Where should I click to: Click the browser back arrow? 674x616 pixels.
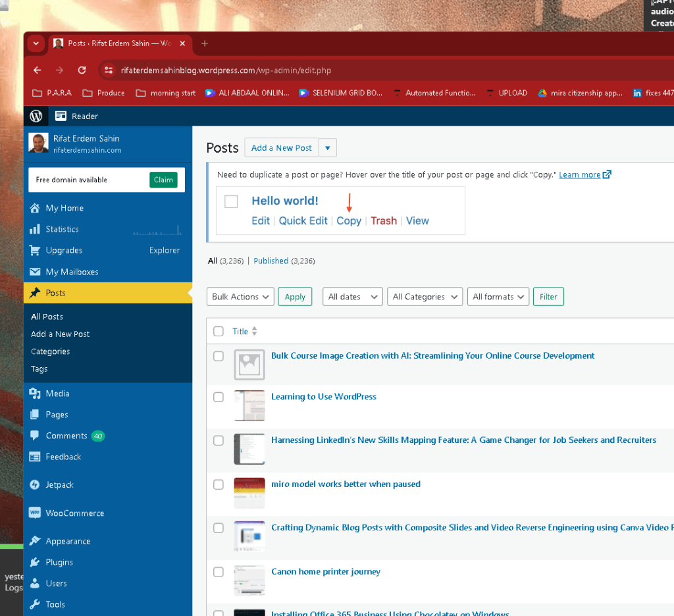(x=38, y=70)
